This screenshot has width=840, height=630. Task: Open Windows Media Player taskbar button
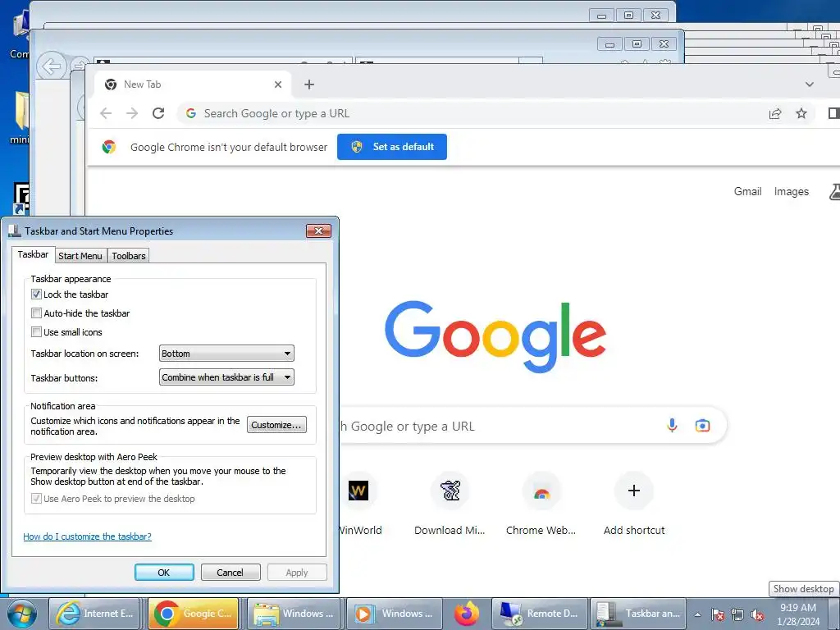[395, 614]
